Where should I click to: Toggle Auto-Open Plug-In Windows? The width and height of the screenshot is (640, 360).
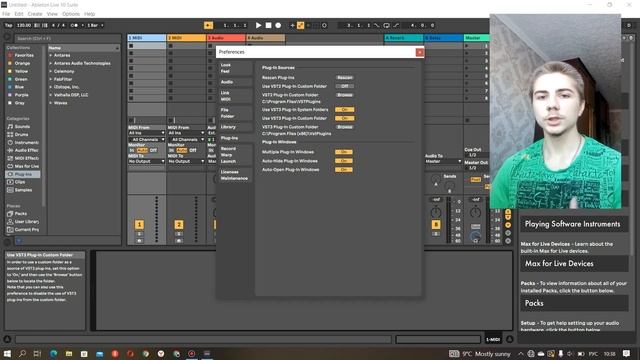click(x=344, y=169)
